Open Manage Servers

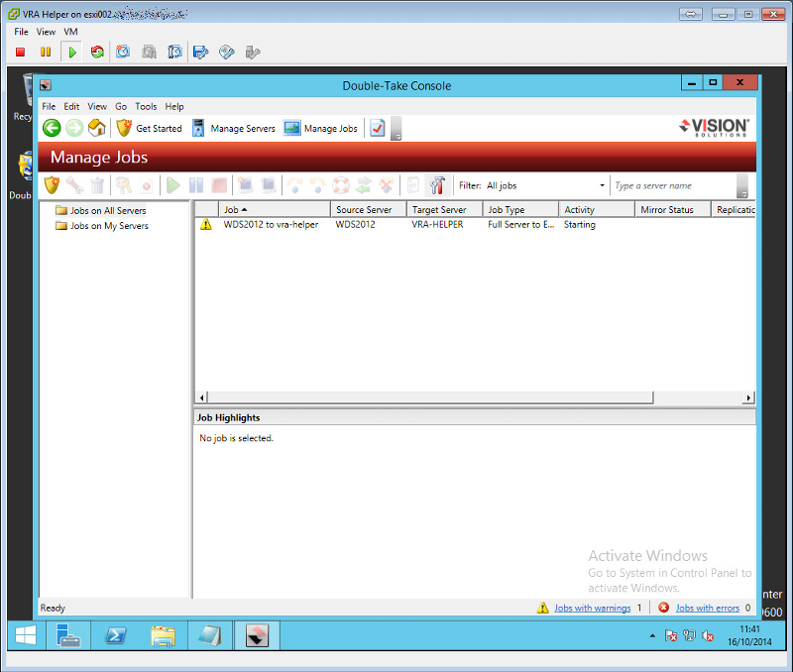(234, 129)
